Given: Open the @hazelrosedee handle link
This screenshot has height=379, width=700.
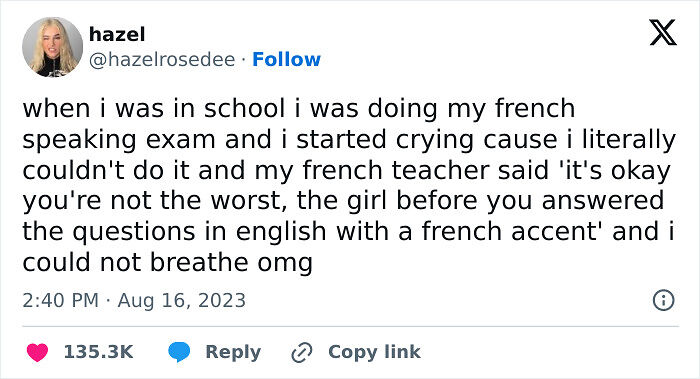Looking at the screenshot, I should point(162,59).
